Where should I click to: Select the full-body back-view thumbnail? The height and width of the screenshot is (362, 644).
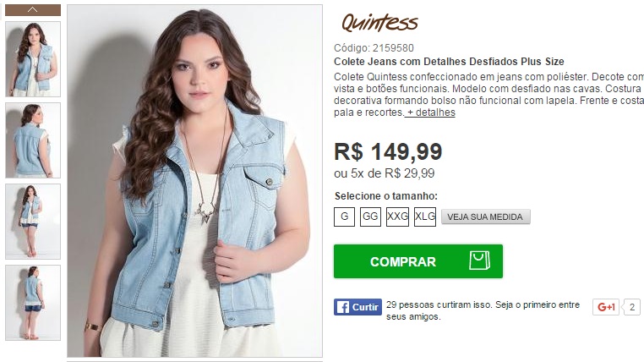click(33, 303)
